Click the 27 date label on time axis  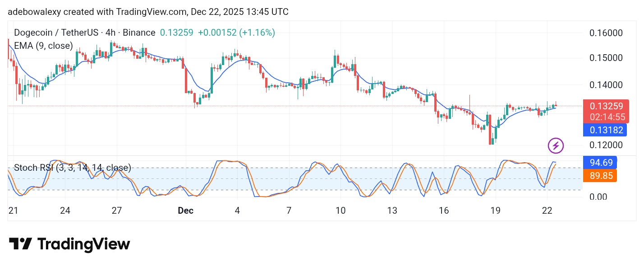[x=117, y=211]
